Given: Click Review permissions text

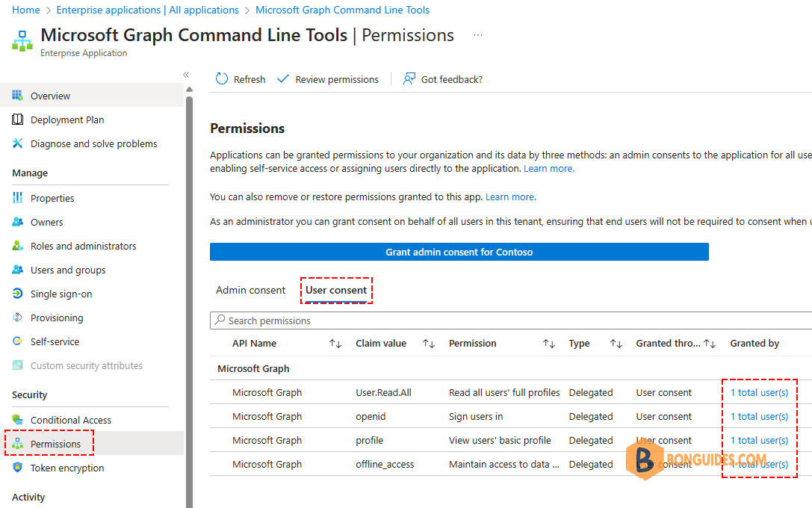Looking at the screenshot, I should pos(337,79).
